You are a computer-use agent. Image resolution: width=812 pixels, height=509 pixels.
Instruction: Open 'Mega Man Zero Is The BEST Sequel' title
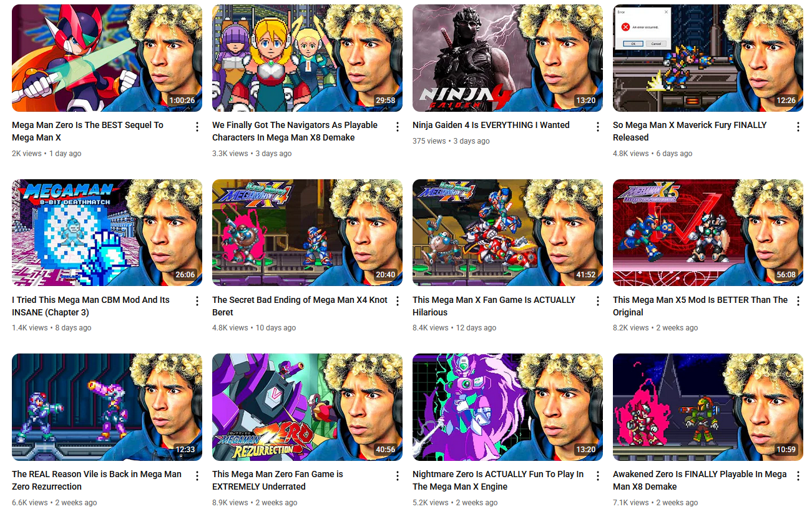[87, 131]
